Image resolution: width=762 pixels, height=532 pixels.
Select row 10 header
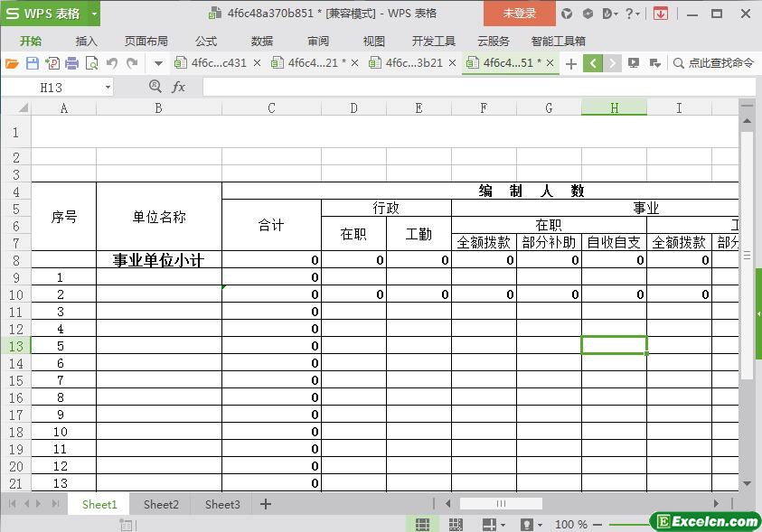[x=16, y=294]
